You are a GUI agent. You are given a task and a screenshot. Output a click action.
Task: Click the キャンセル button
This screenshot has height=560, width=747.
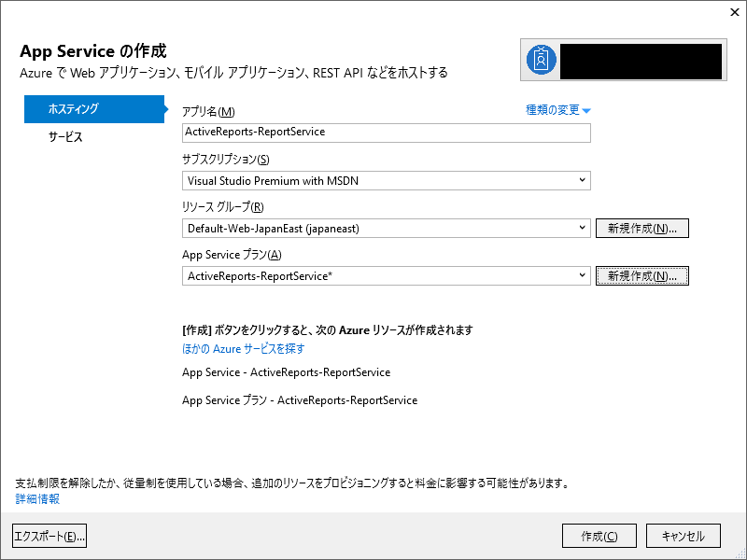[683, 536]
